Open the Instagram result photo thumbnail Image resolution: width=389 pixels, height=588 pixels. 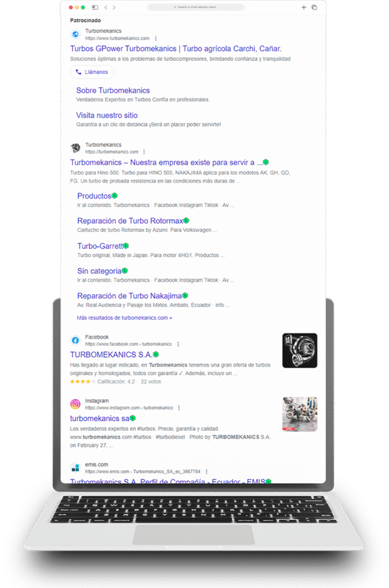tap(300, 414)
